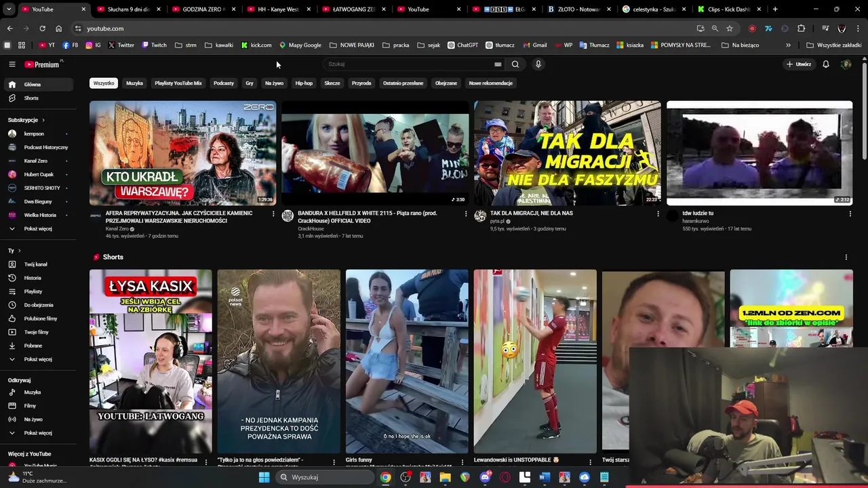
Task: Start voice search with microphone icon
Action: tap(538, 64)
